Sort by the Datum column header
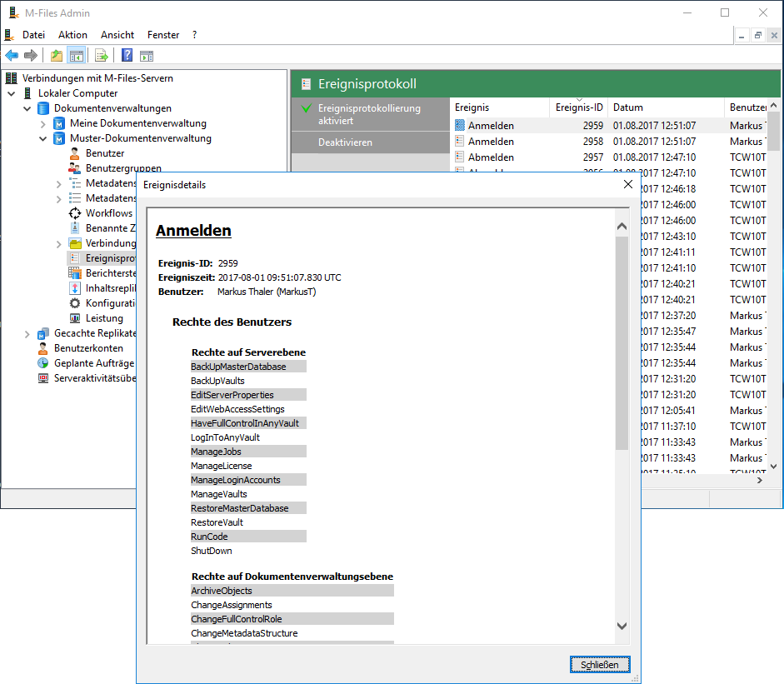 [x=666, y=107]
